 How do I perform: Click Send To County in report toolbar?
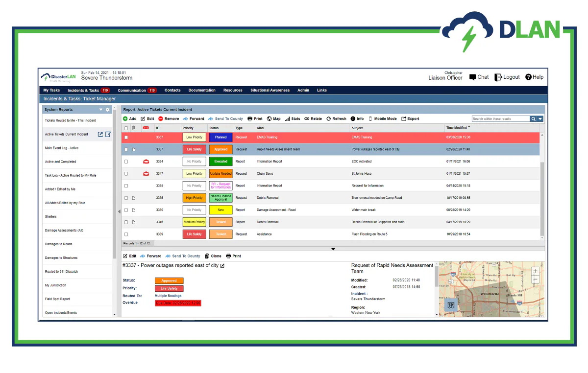click(225, 118)
